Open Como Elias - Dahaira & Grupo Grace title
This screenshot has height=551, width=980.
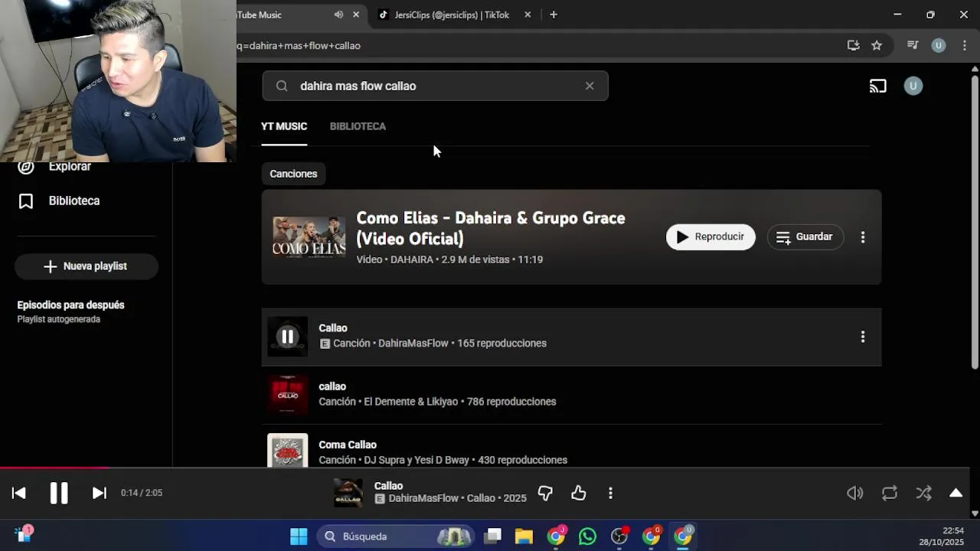[491, 228]
